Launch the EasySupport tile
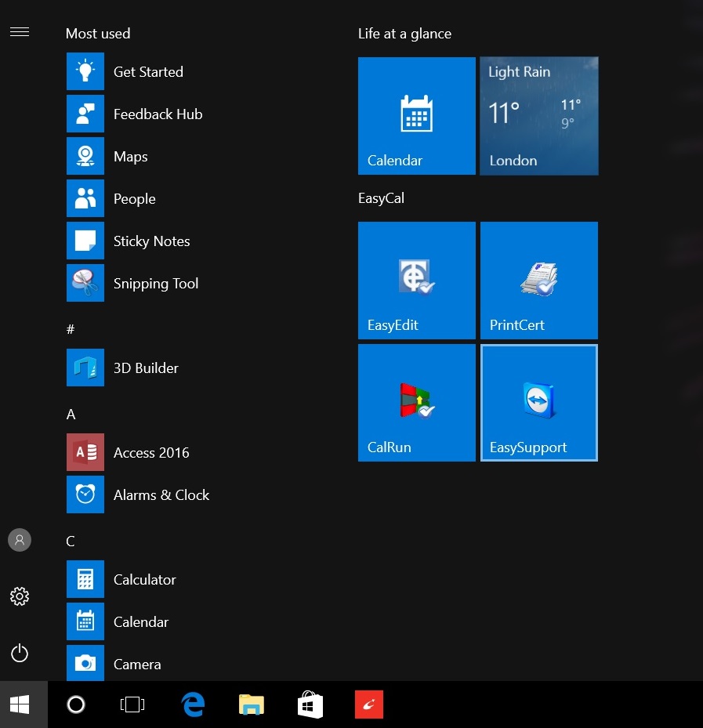Image resolution: width=703 pixels, height=728 pixels. [538, 402]
